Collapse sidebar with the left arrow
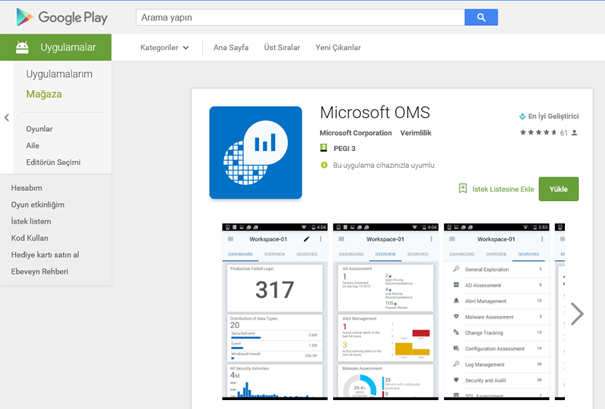 pyautogui.click(x=7, y=118)
